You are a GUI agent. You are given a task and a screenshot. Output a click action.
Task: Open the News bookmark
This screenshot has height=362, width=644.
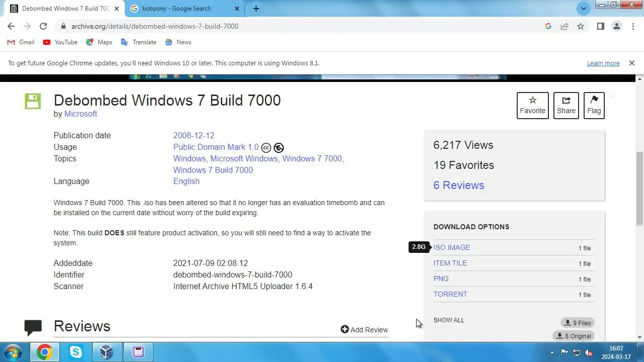point(178,42)
